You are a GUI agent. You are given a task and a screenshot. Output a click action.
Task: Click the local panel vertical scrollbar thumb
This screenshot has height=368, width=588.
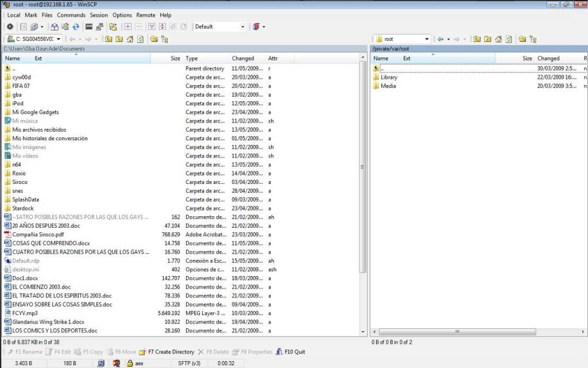362,167
